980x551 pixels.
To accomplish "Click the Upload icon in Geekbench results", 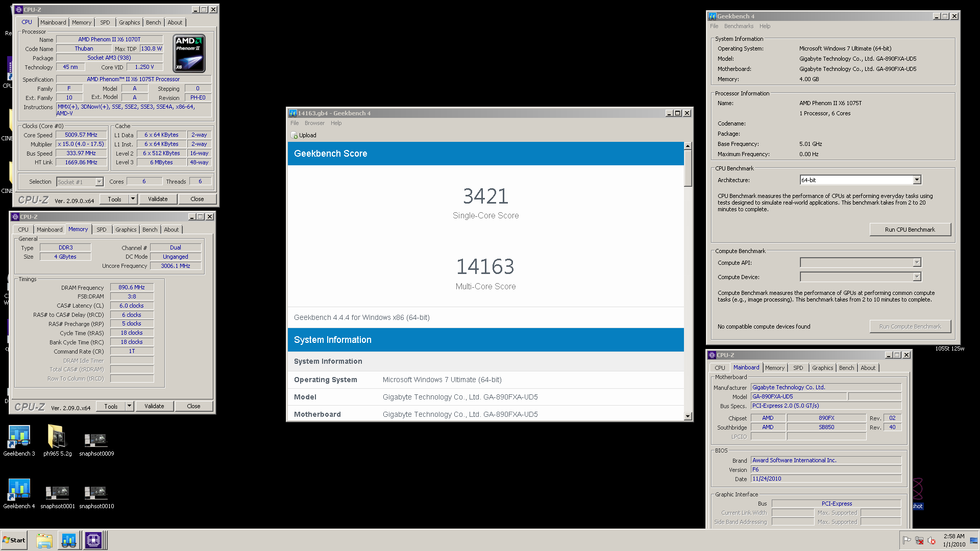I will click(294, 135).
